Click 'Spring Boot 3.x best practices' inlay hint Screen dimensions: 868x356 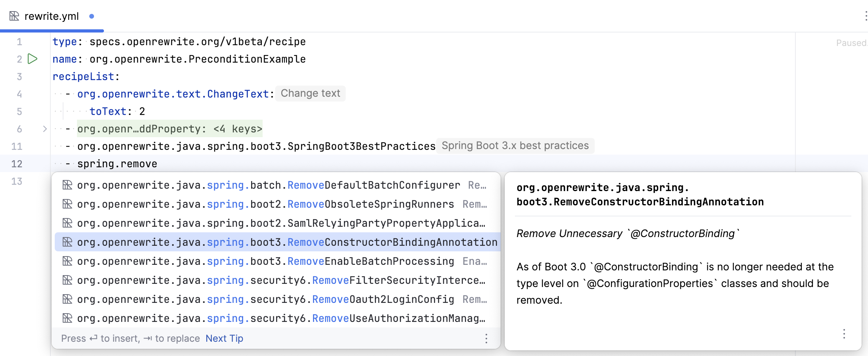tap(515, 146)
